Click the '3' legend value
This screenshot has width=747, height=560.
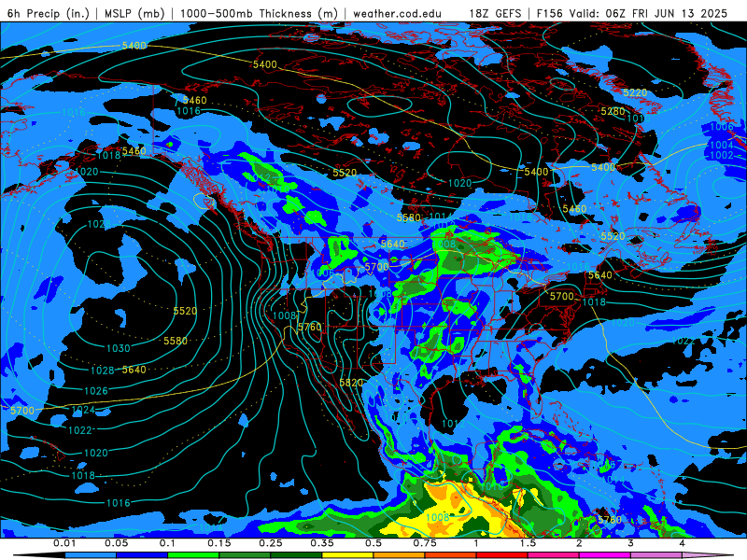[x=631, y=543]
